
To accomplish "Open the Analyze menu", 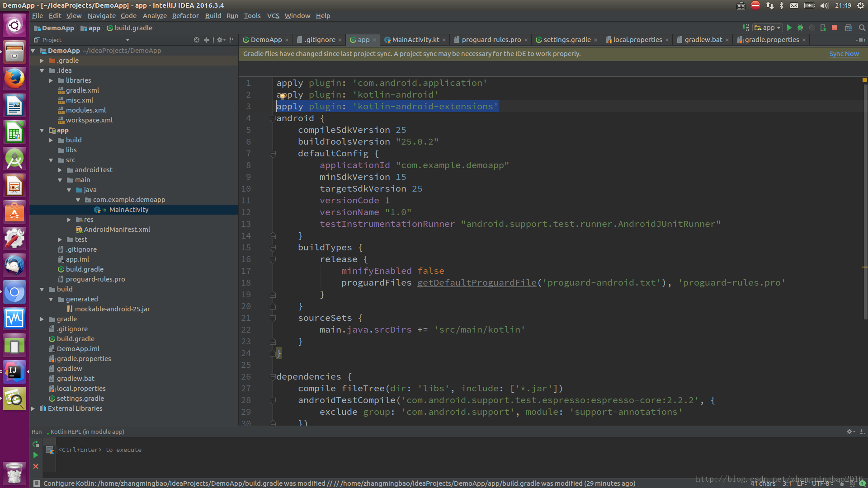I will point(155,16).
